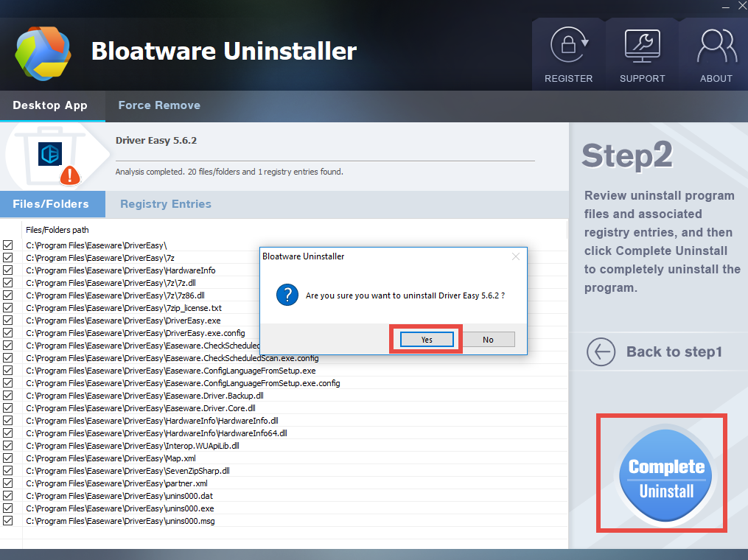Viewport: 748px width, 560px height.
Task: Click the back arrow circle icon
Action: pos(601,352)
